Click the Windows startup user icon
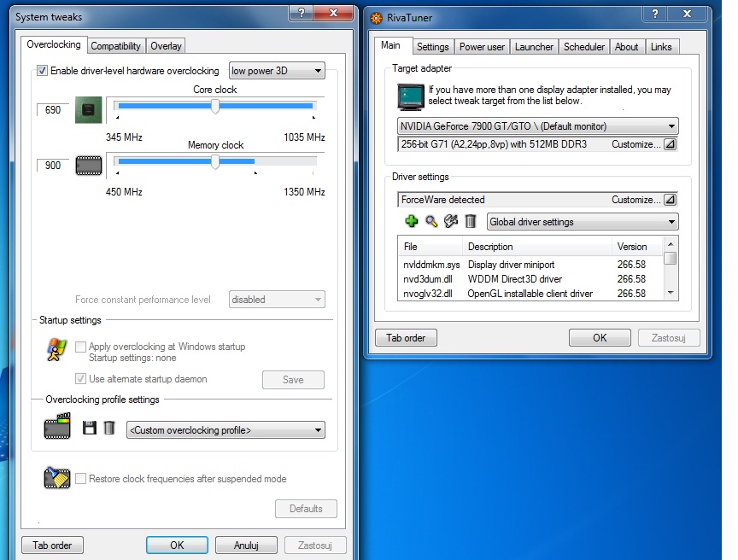Screen dimensions: 738x560 [56, 349]
